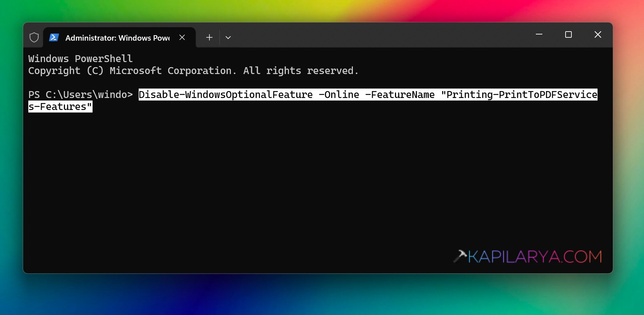Click the PS C:\Users\windo> prompt
This screenshot has height=315, width=644.
pyautogui.click(x=81, y=95)
